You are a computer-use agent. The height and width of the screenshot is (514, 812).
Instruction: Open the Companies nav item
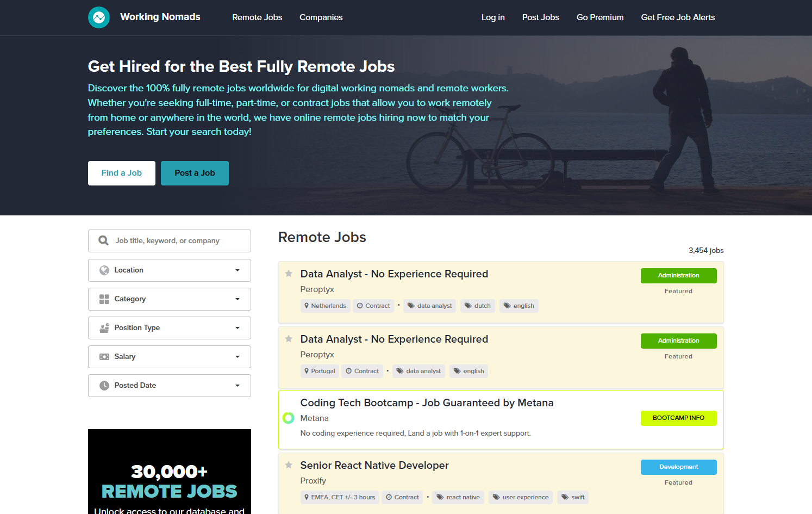(321, 17)
